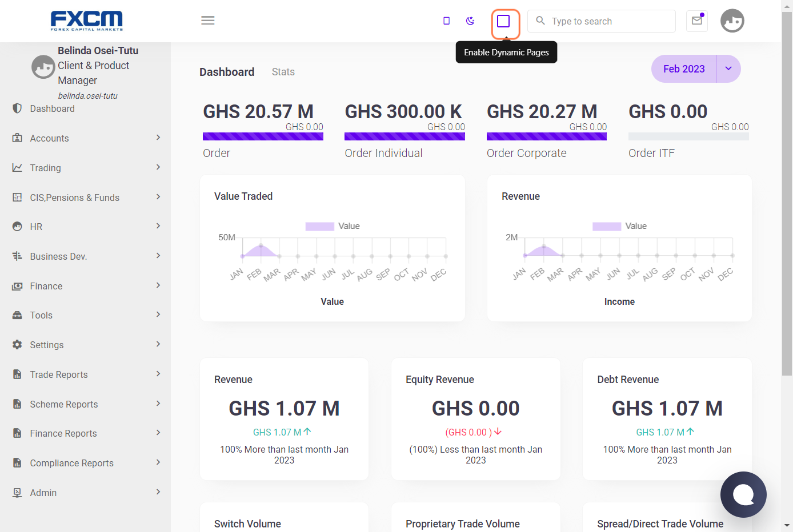Screen dimensions: 793x532
Task: Click the Scheme Reports file icon
Action: [17, 404]
